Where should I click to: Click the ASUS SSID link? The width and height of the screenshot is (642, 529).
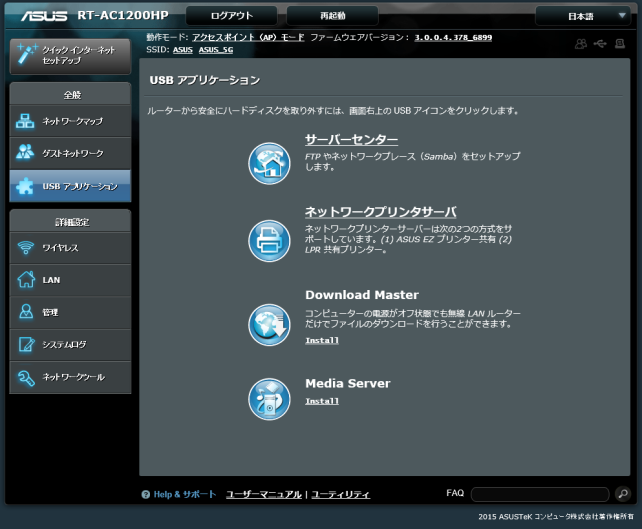point(183,50)
